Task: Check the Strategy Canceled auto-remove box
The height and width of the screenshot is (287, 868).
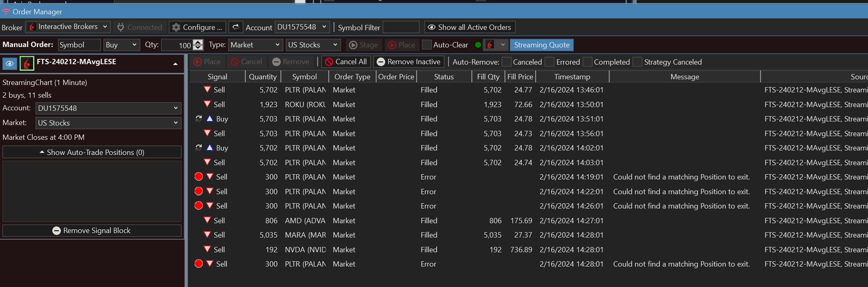Action: [x=637, y=62]
